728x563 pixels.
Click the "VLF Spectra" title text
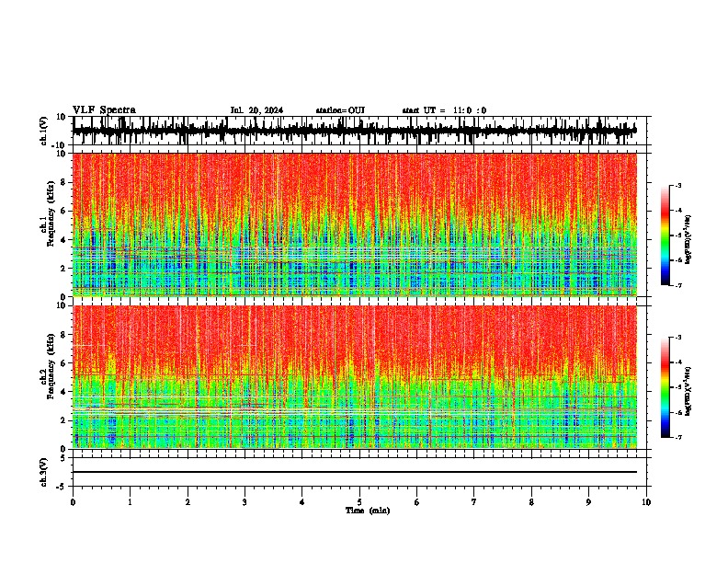[x=104, y=110]
